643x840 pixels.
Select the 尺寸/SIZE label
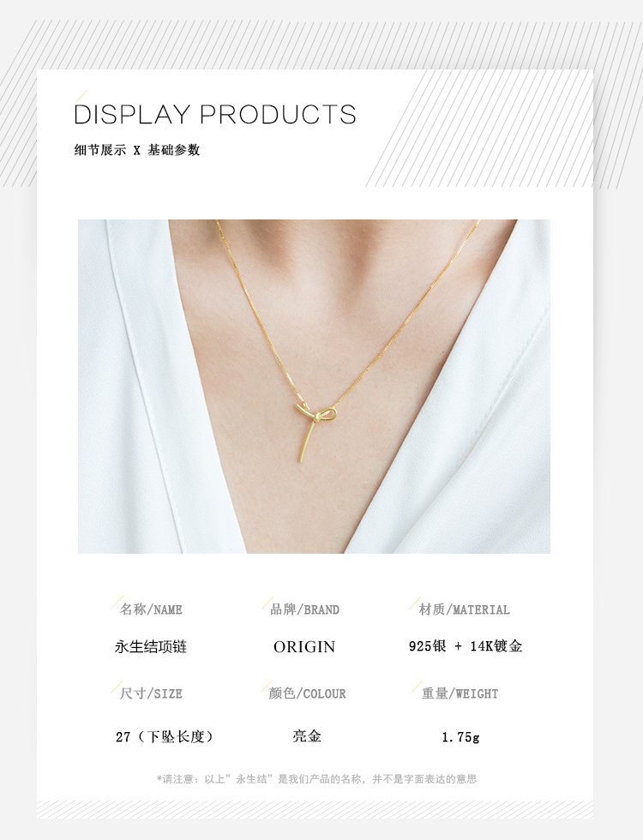coord(151,693)
